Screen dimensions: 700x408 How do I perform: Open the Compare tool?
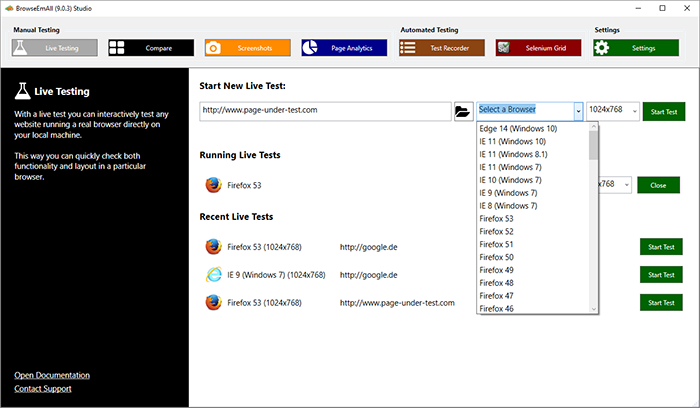pyautogui.click(x=151, y=48)
